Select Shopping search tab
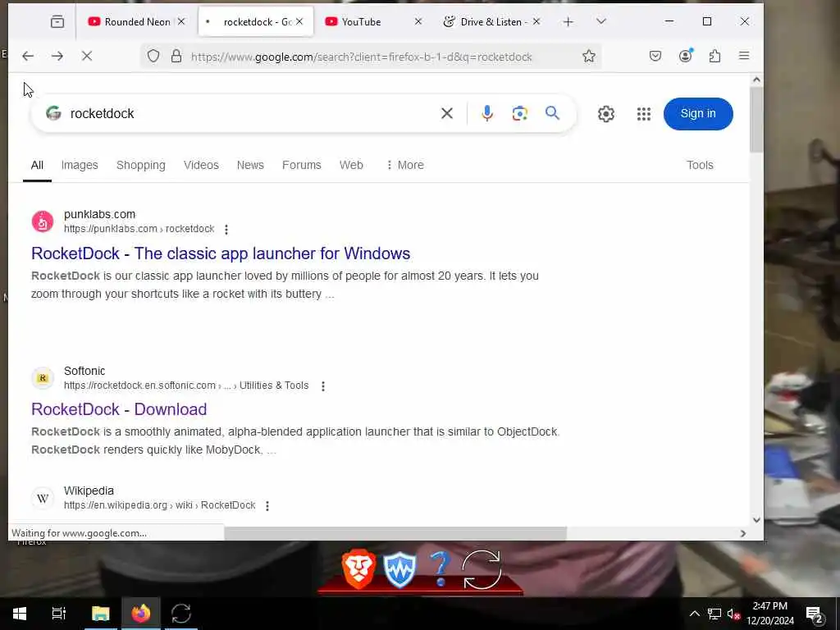 tap(141, 165)
